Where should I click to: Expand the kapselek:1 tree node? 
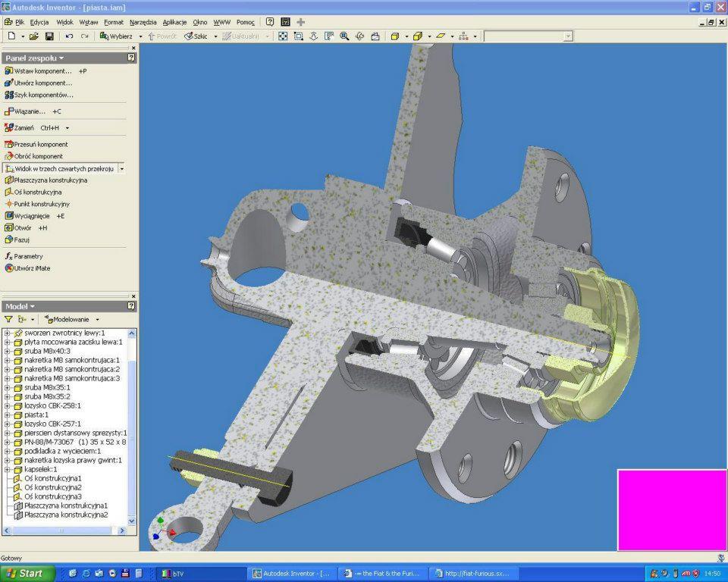click(8, 469)
